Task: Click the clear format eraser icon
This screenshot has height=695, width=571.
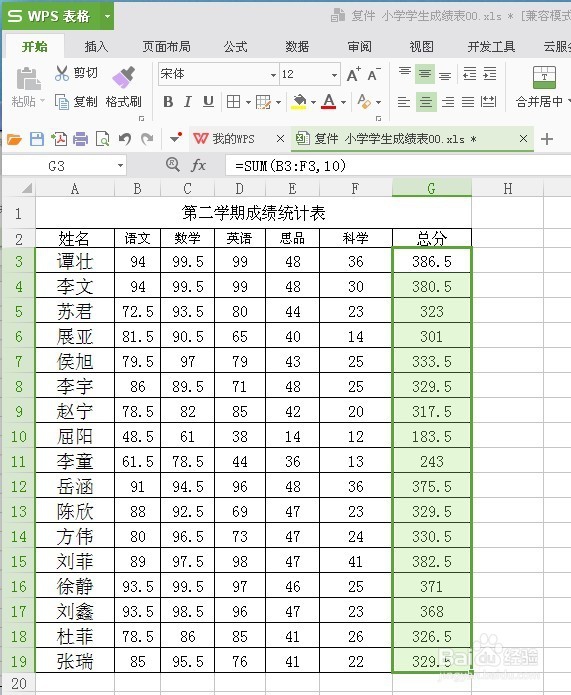Action: tap(364, 102)
